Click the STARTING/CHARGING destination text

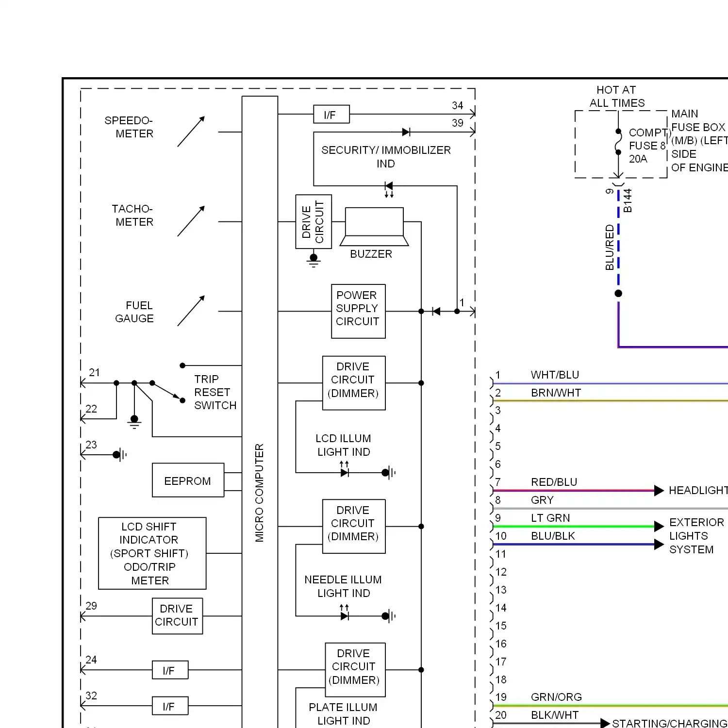pos(670,723)
